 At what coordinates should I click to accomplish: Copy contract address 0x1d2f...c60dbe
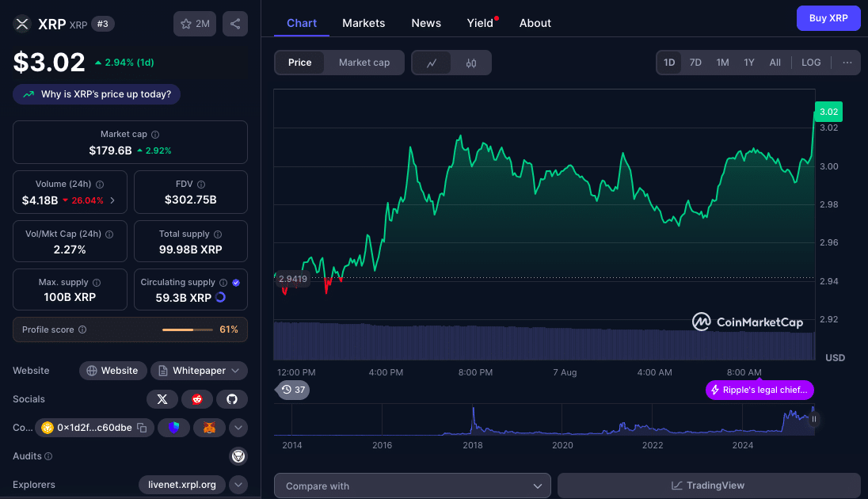143,428
